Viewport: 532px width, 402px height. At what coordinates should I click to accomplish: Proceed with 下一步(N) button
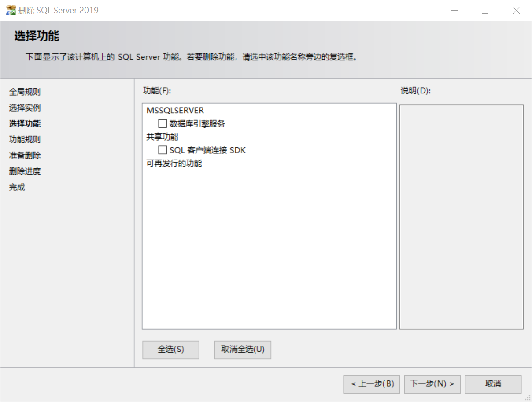point(432,384)
